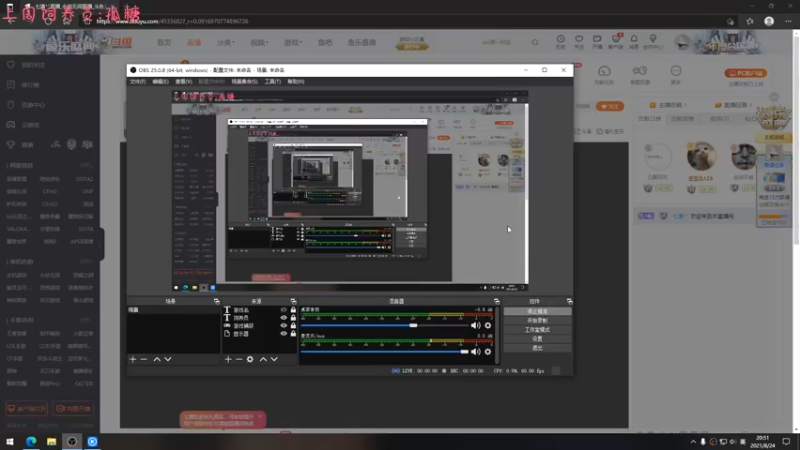Open Microsoft Edge from the taskbar

pyautogui.click(x=31, y=442)
